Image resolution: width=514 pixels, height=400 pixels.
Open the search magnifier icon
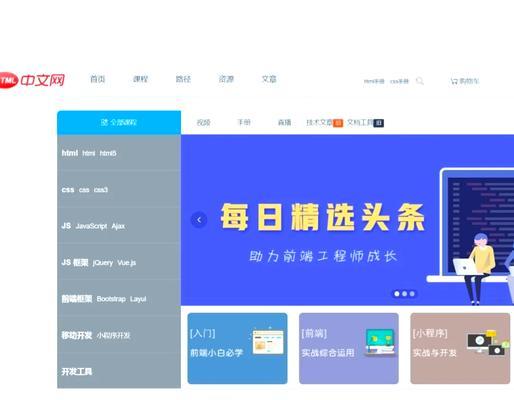pos(420,81)
